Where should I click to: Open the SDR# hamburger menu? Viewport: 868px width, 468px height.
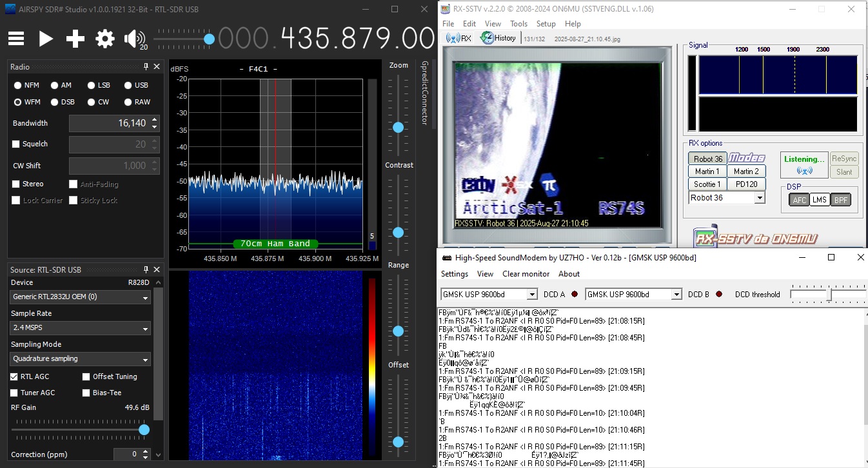[x=16, y=39]
